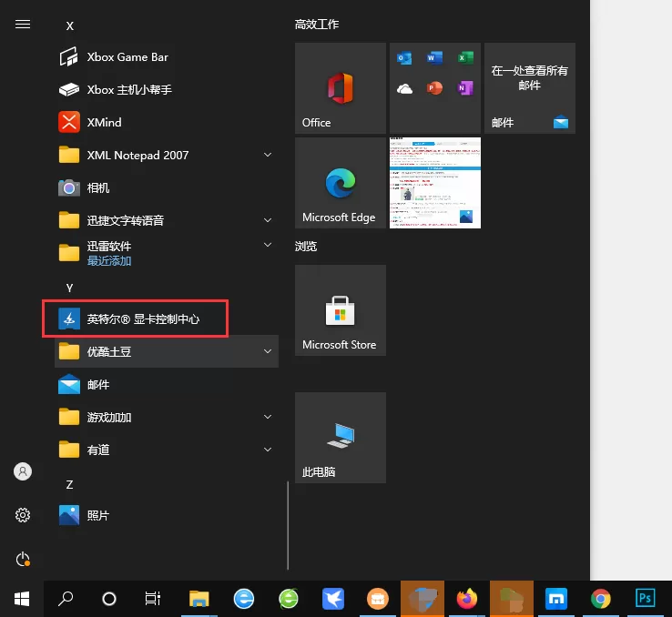Launch XMind from the app list
The width and height of the screenshot is (672, 617).
104,122
